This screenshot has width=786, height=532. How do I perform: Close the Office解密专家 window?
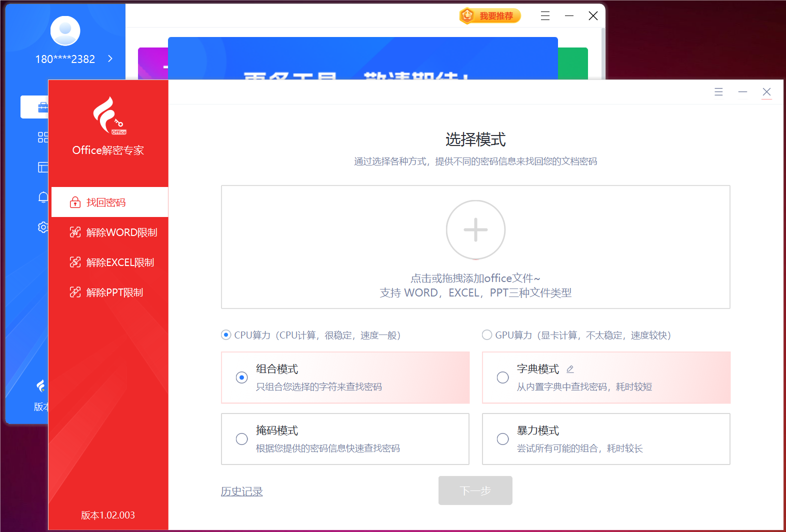coord(766,92)
